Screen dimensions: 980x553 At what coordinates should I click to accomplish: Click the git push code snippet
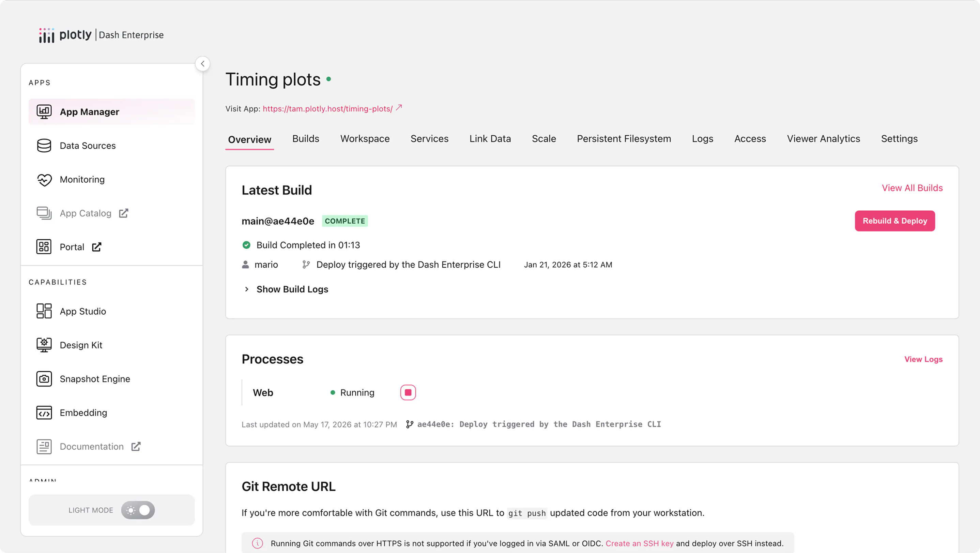(527, 513)
